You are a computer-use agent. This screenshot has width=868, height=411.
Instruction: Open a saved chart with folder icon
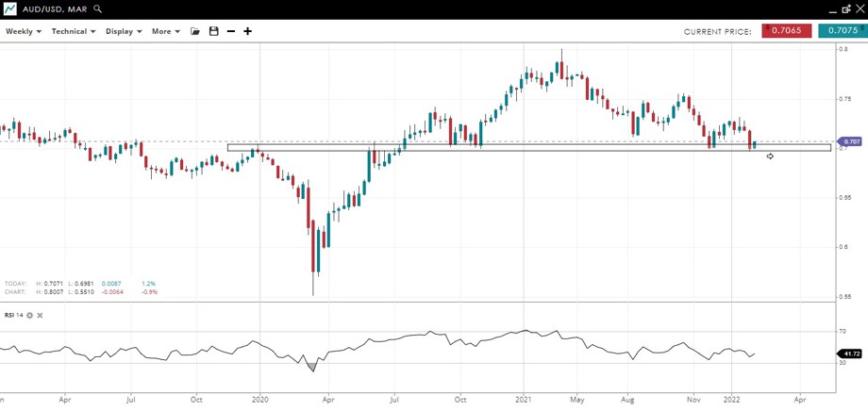coord(195,31)
